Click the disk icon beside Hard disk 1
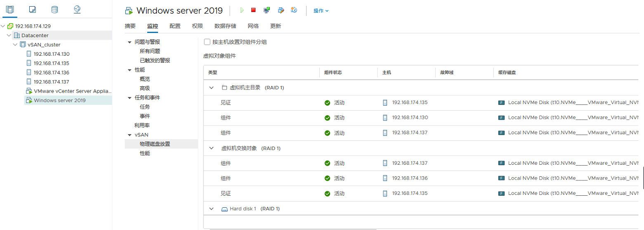 (x=224, y=209)
